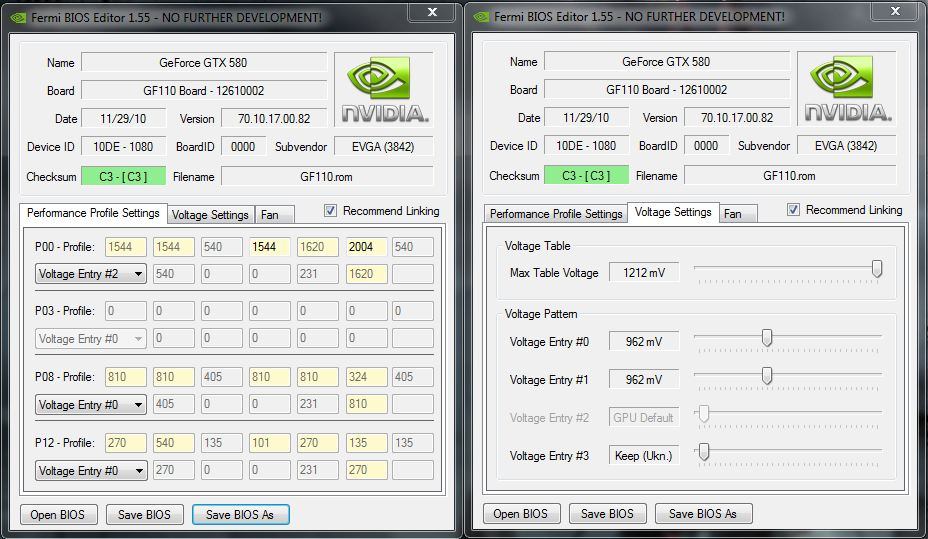Click the Device ID field in left window

coord(123,147)
